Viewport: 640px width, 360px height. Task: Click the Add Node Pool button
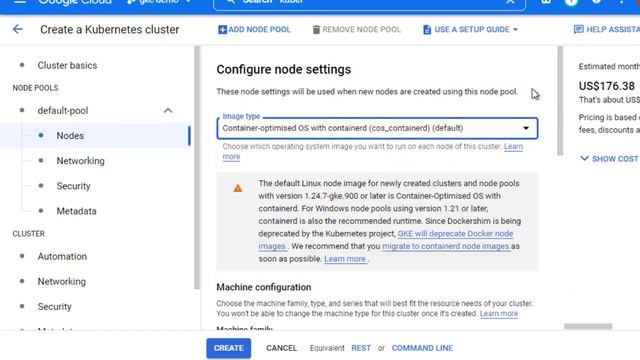click(x=254, y=29)
